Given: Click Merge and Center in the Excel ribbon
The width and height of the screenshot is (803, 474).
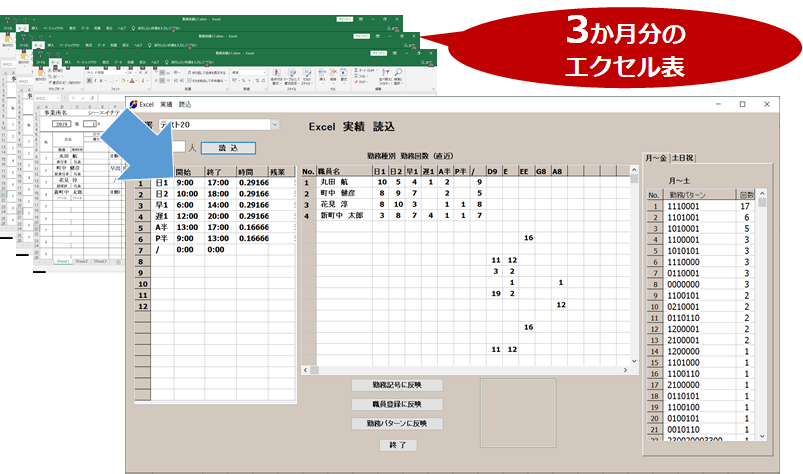Looking at the screenshot, I should 206,80.
